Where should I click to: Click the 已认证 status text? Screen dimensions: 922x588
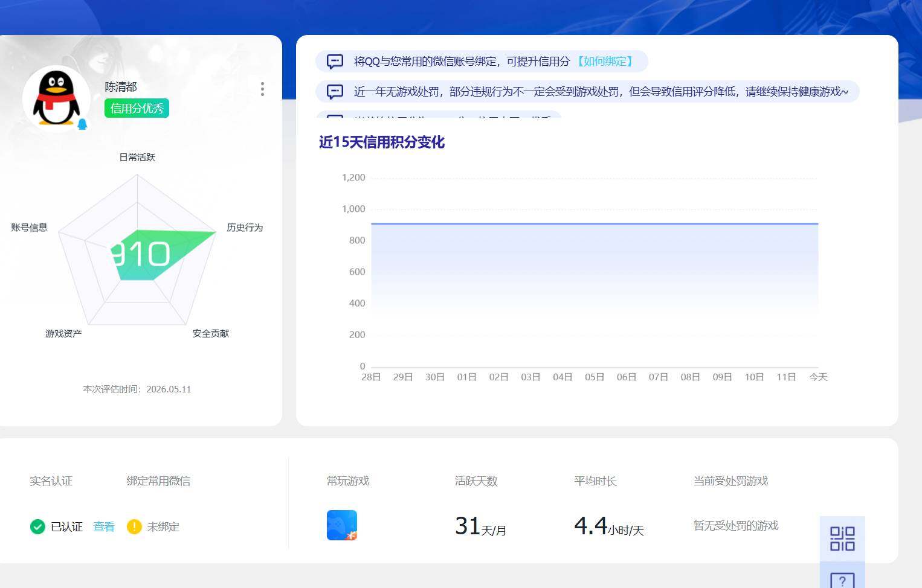(x=66, y=526)
